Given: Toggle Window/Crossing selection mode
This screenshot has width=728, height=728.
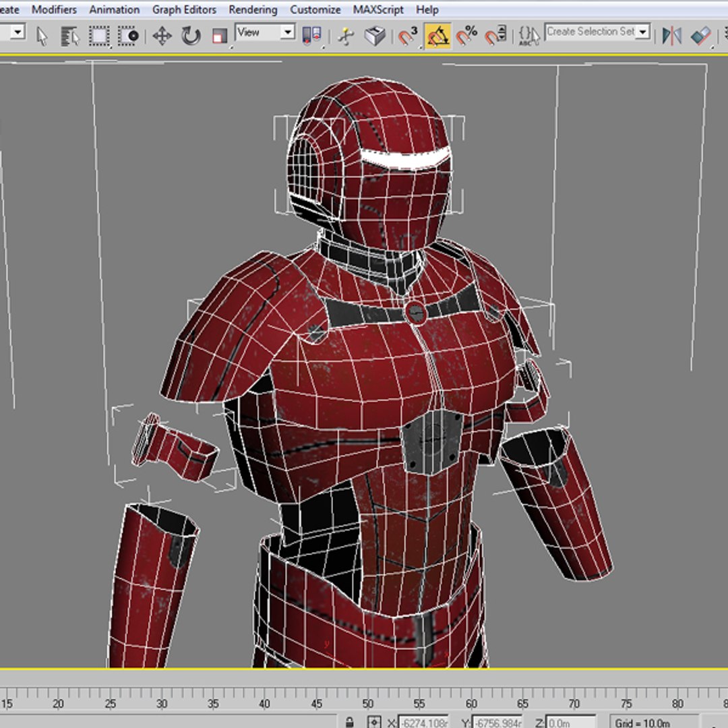Looking at the screenshot, I should [x=128, y=36].
